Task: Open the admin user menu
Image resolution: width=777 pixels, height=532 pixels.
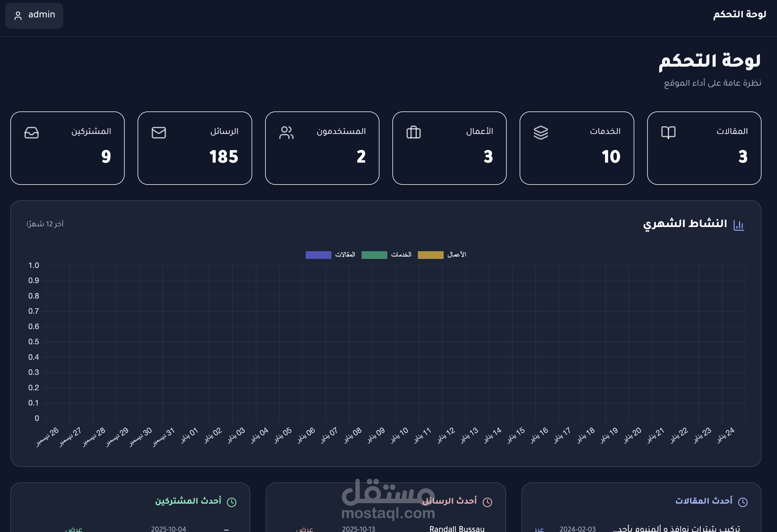Action: pos(34,15)
